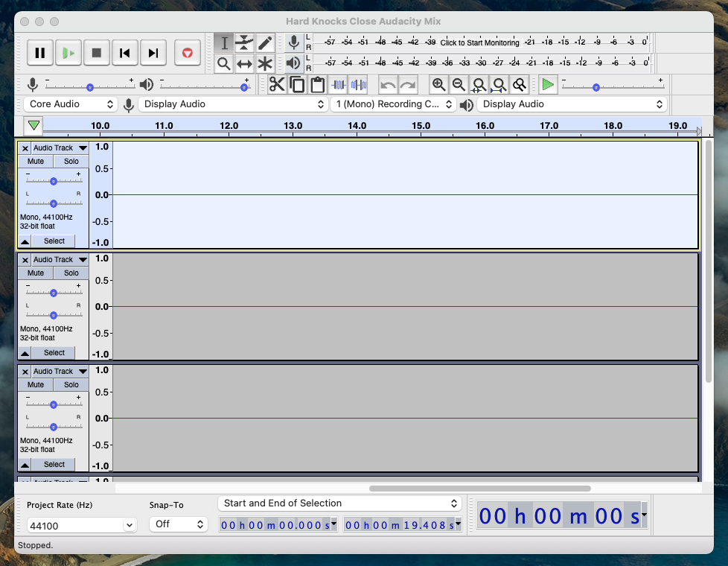Fit selection to width
This screenshot has width=728, height=566.
pyautogui.click(x=479, y=85)
